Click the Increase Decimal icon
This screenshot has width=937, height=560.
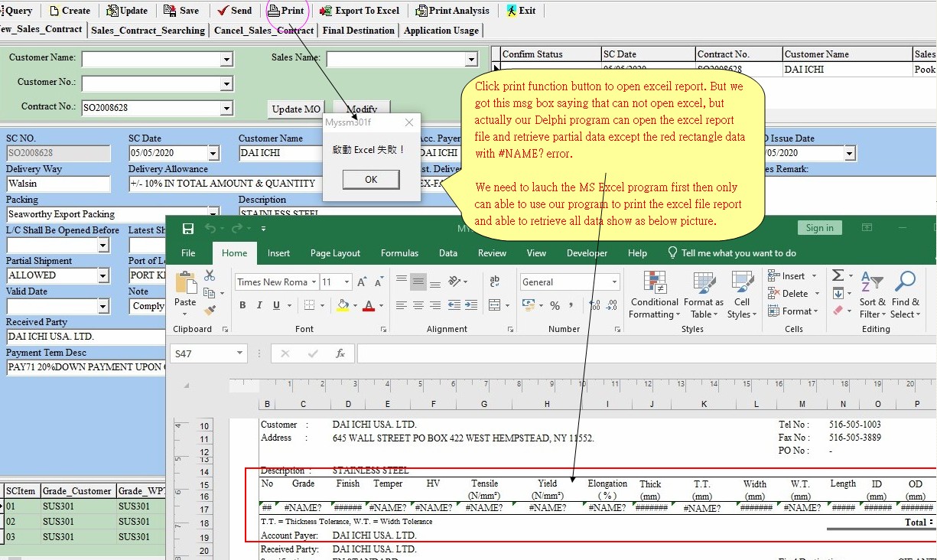[594, 305]
